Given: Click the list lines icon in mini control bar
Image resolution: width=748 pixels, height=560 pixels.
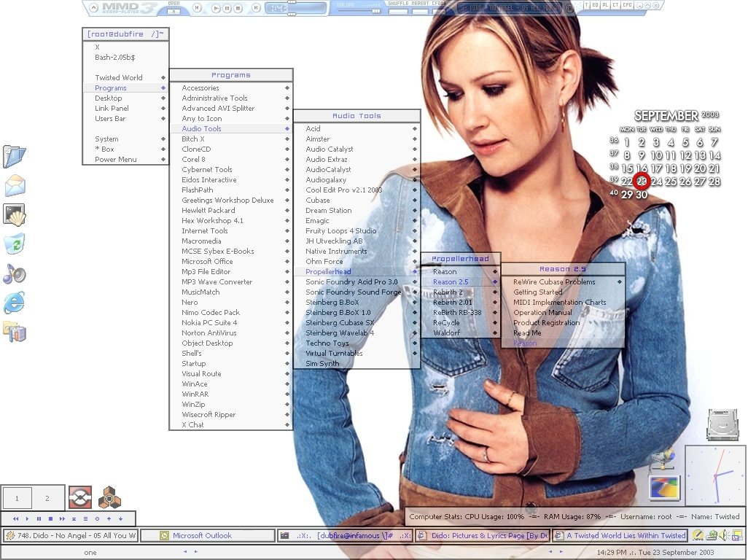Looking at the screenshot, I should pos(85,518).
